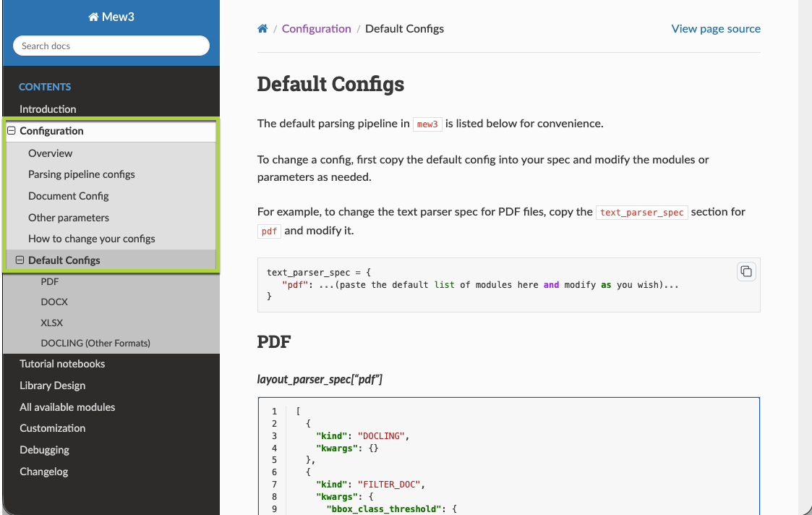Open the Introduction page in sidebar

coord(48,109)
